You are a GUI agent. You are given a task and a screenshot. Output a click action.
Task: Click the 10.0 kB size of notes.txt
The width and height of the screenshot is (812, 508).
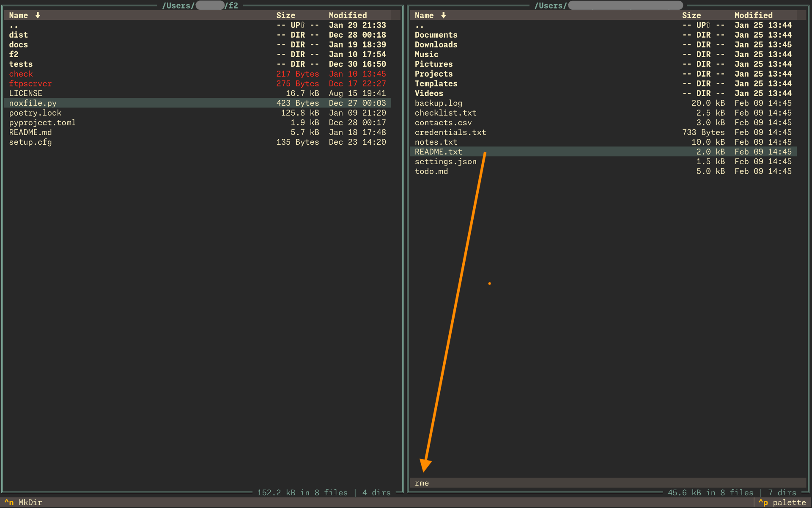[x=708, y=142]
